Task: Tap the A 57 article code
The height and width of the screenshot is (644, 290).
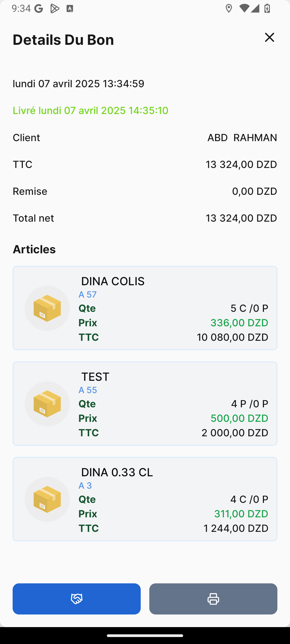Action: tap(88, 295)
